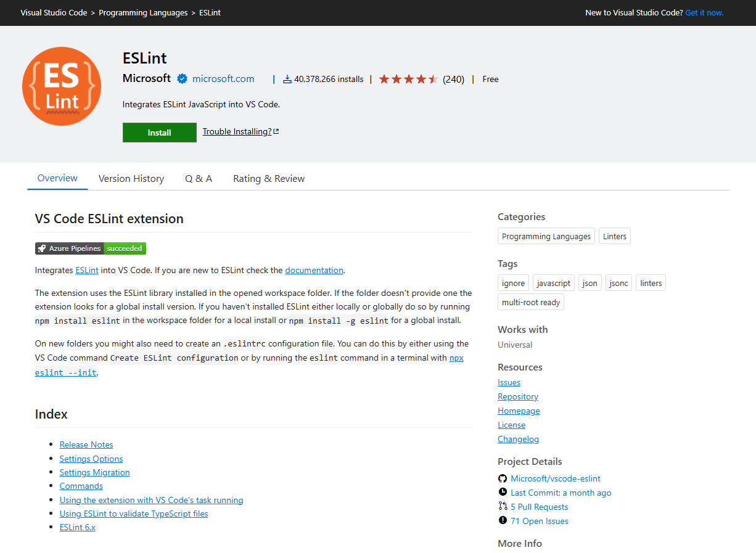Image resolution: width=756 pixels, height=553 pixels.
Task: Click the Get it now link
Action: (x=704, y=12)
